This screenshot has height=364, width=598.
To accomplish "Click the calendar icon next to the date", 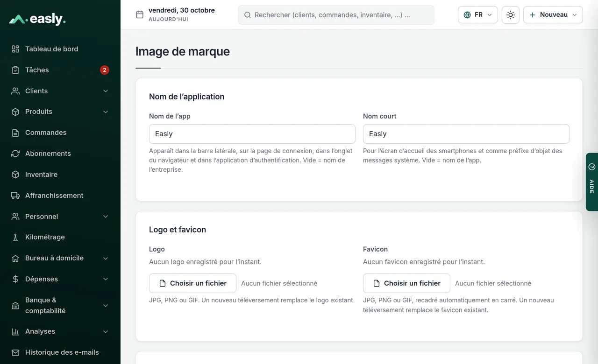I will 140,14.
